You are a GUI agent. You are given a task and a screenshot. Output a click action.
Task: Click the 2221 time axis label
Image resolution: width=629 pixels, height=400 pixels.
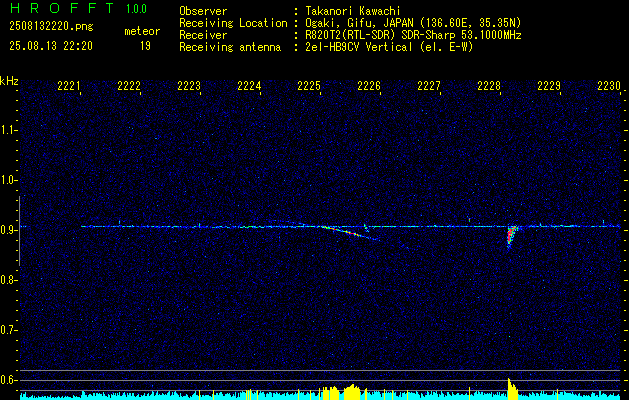point(69,86)
